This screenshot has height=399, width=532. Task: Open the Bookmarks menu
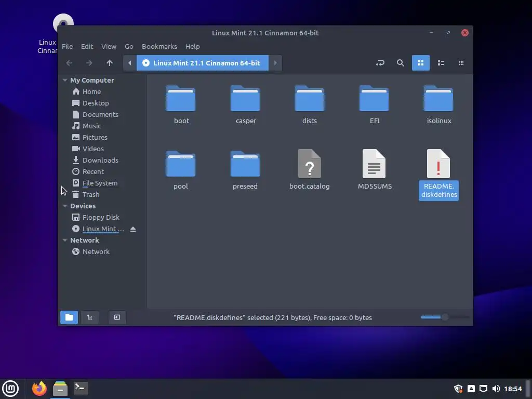pyautogui.click(x=159, y=46)
